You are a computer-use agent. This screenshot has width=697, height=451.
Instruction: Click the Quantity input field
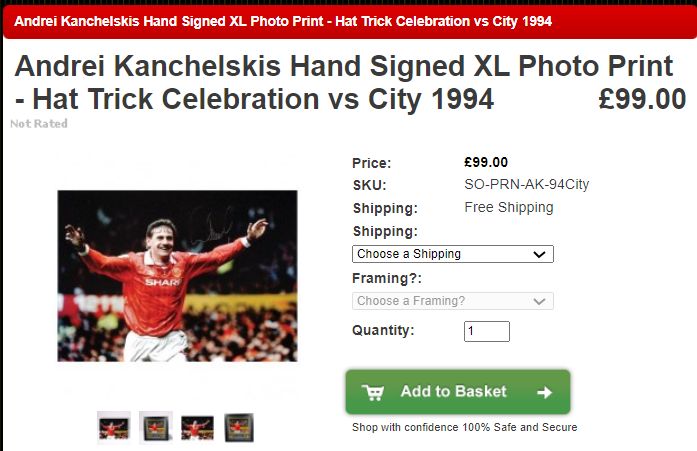(487, 331)
